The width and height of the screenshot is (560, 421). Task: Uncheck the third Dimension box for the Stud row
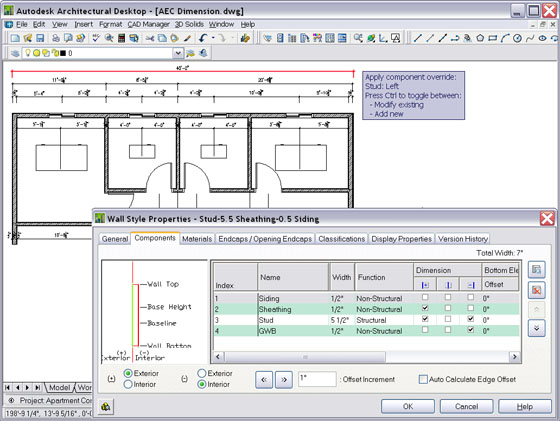[x=471, y=319]
